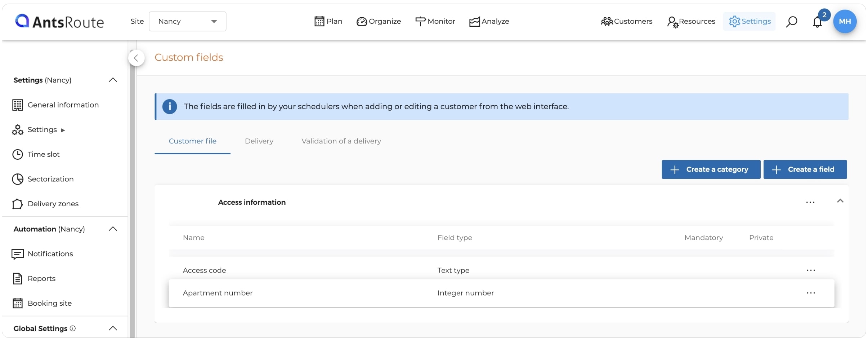The height and width of the screenshot is (340, 868).
Task: Click the Settings gear in top bar
Action: 750,21
